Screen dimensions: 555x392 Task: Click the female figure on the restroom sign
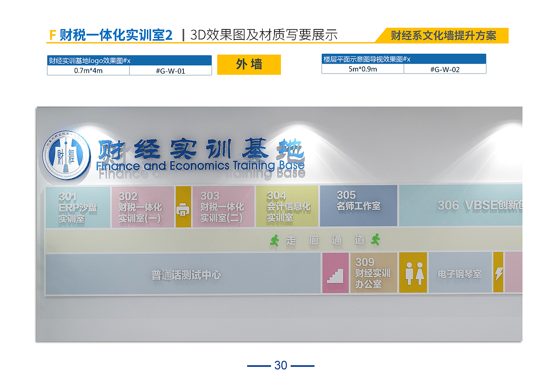tap(419, 273)
